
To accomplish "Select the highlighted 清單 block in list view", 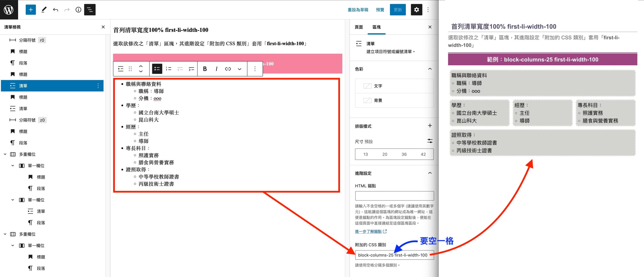I will pos(52,86).
